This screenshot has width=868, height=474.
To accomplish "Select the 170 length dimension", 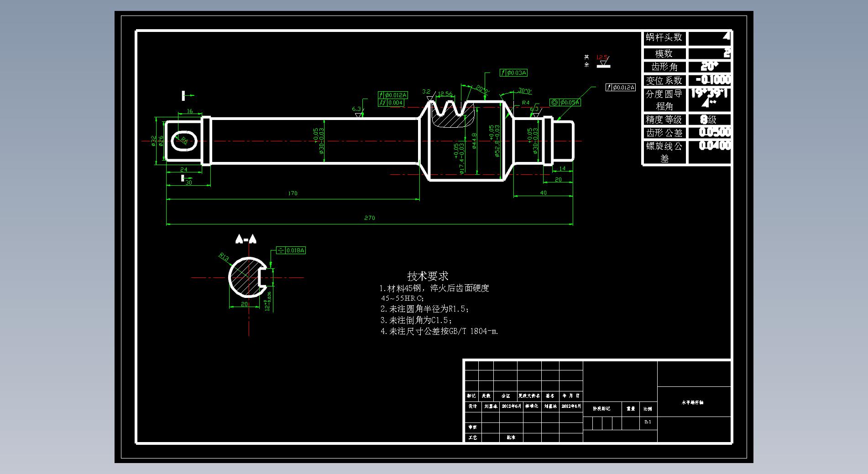I will [293, 193].
